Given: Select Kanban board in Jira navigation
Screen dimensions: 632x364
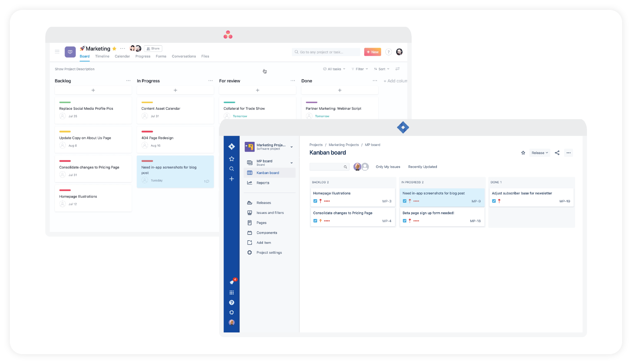Looking at the screenshot, I should click(270, 173).
